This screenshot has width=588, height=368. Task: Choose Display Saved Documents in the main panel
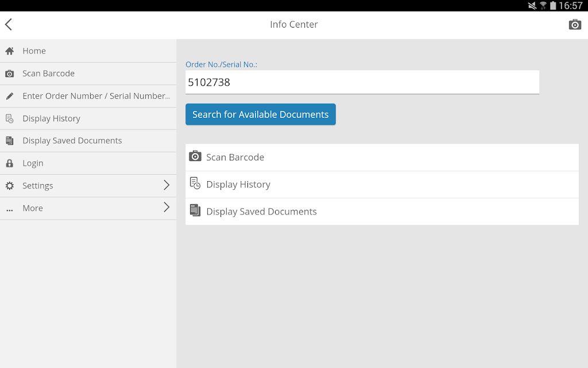pyautogui.click(x=382, y=212)
